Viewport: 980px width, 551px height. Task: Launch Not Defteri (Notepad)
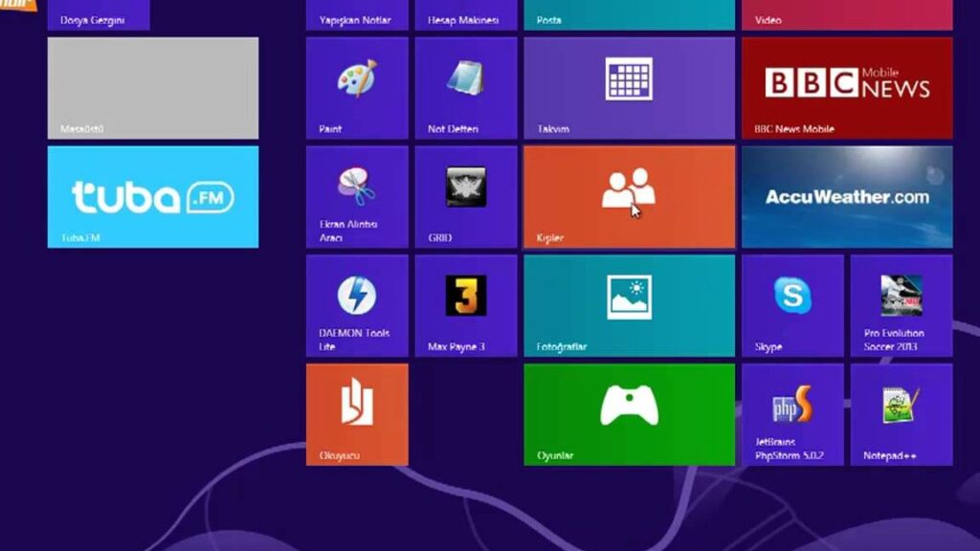[x=464, y=88]
